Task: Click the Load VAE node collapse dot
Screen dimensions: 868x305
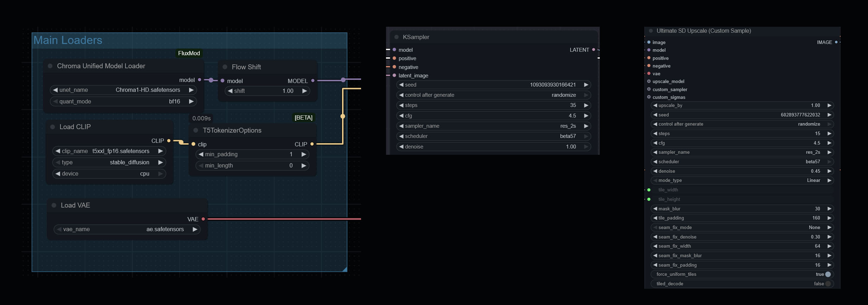Action: [x=54, y=205]
